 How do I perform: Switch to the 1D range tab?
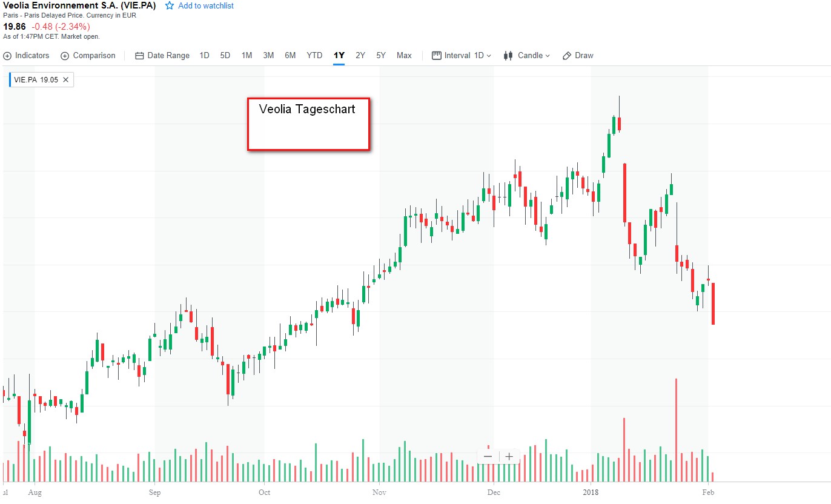[204, 56]
